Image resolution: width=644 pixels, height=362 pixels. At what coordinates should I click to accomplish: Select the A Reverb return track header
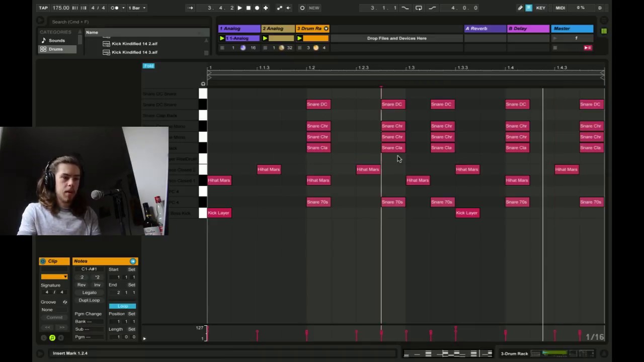point(485,29)
